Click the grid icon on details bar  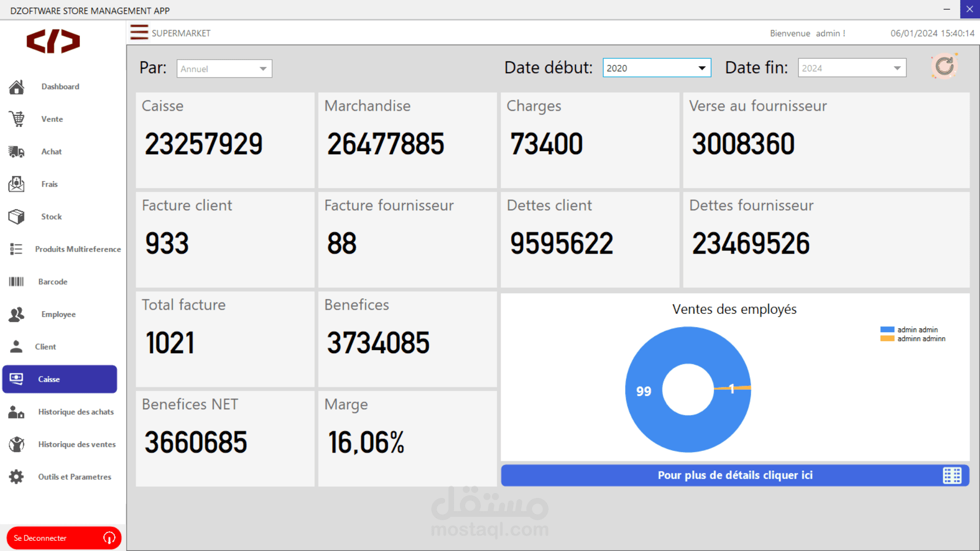[x=952, y=475]
